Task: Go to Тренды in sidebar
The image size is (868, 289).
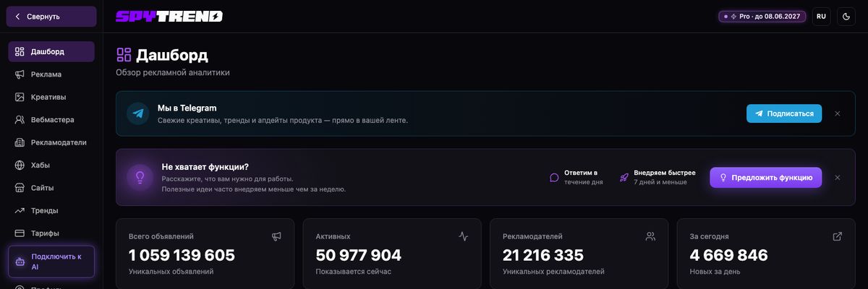Action: coord(51,211)
